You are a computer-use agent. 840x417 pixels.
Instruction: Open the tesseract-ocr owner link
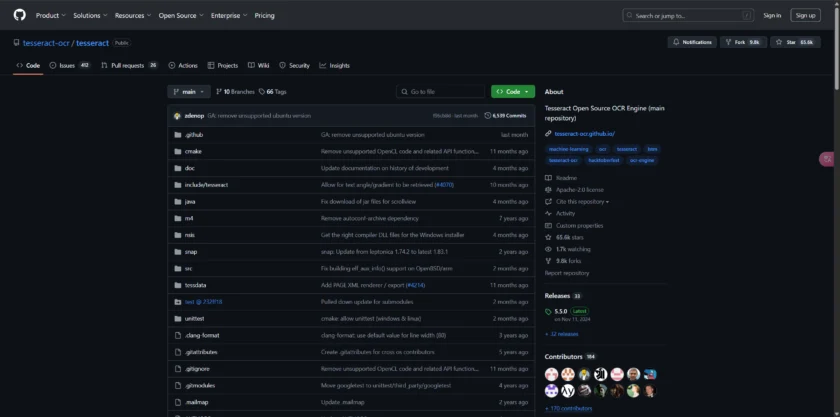[46, 43]
